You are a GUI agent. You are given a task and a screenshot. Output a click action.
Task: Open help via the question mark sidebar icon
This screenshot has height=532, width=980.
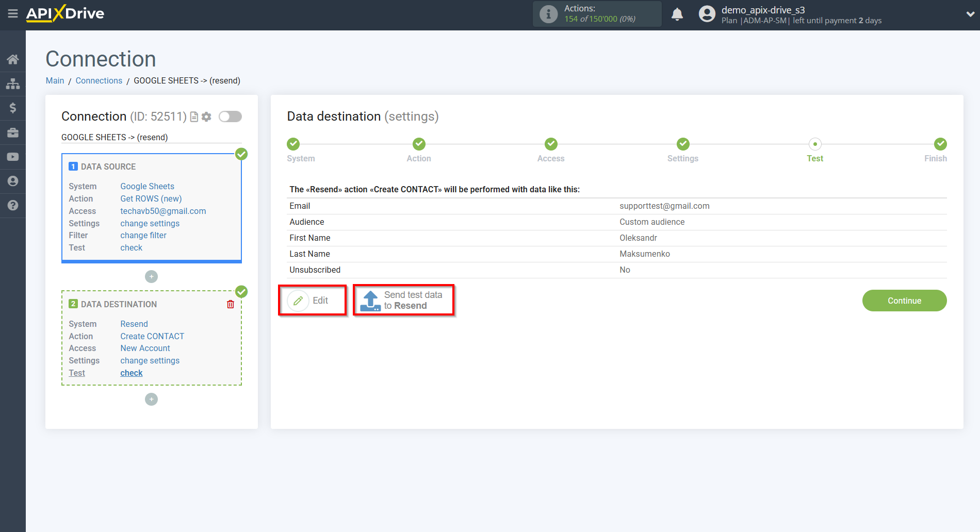coord(13,205)
